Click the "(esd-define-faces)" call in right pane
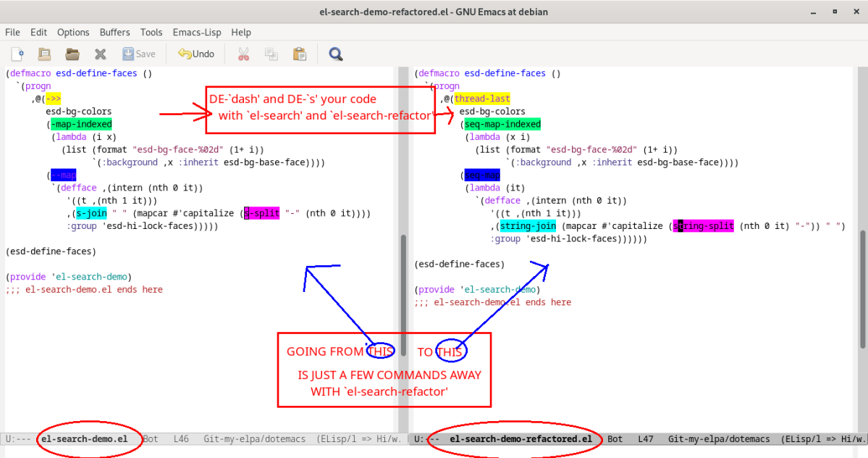Viewport: 868px width, 458px height. (460, 265)
